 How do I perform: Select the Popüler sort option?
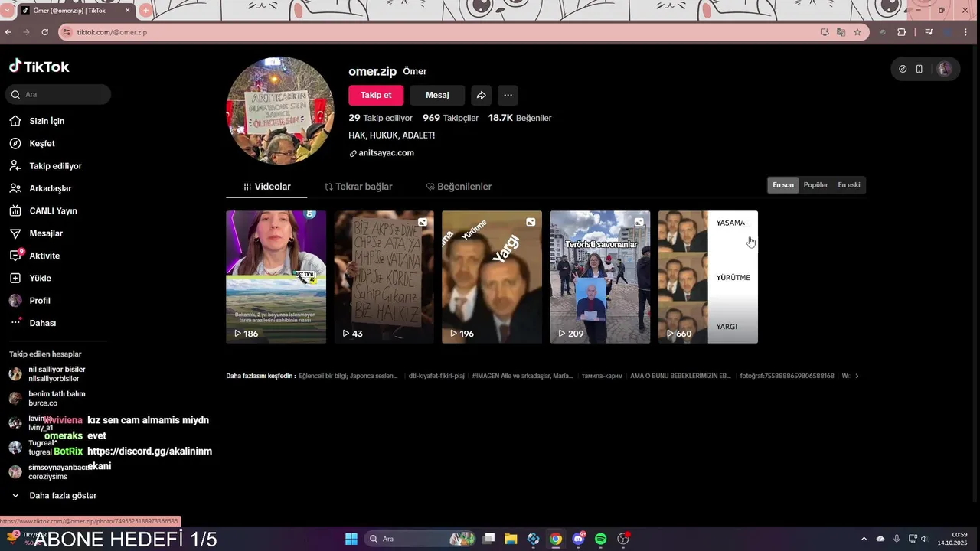(x=815, y=185)
